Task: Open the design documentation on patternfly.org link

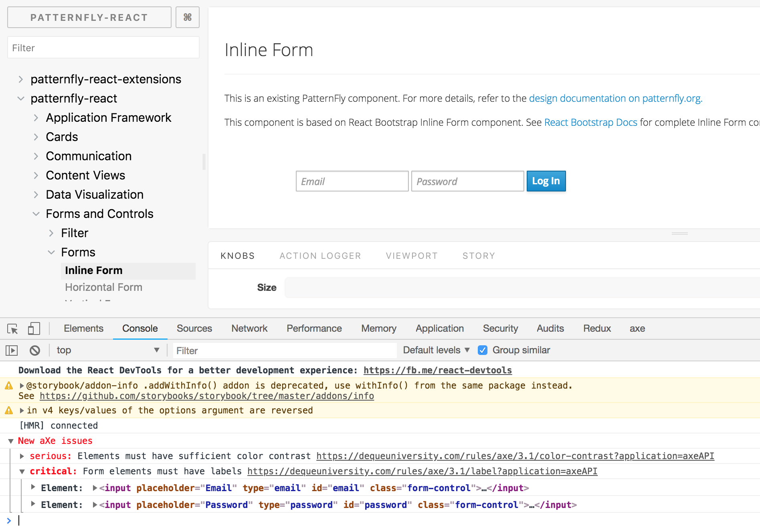Action: click(616, 99)
